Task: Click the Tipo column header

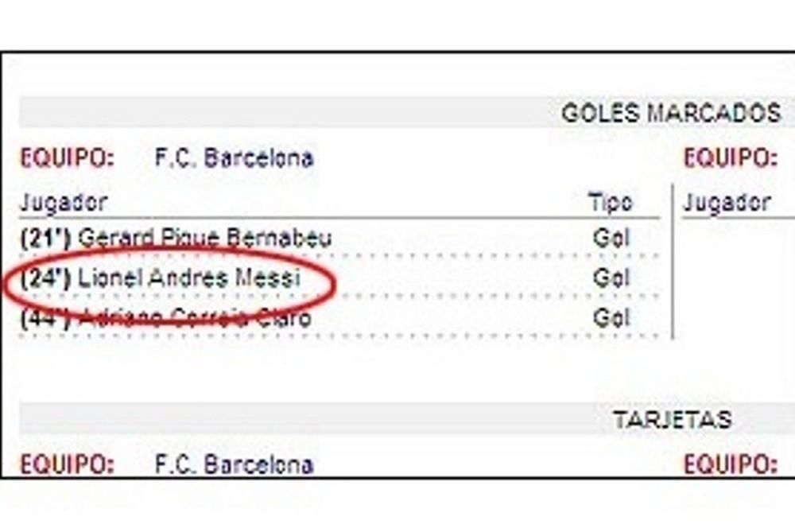Action: (x=611, y=202)
